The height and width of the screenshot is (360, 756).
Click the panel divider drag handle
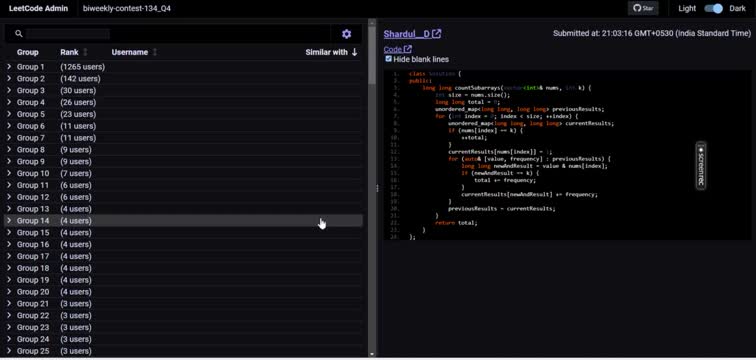[x=378, y=188]
